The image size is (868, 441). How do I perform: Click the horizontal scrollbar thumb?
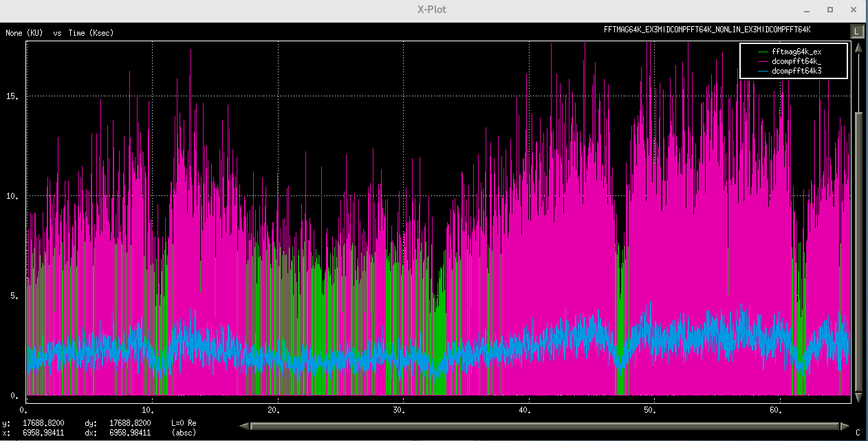(543, 426)
